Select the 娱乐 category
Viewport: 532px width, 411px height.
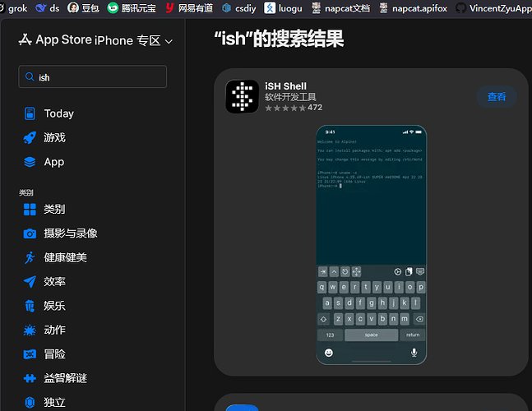coord(54,306)
